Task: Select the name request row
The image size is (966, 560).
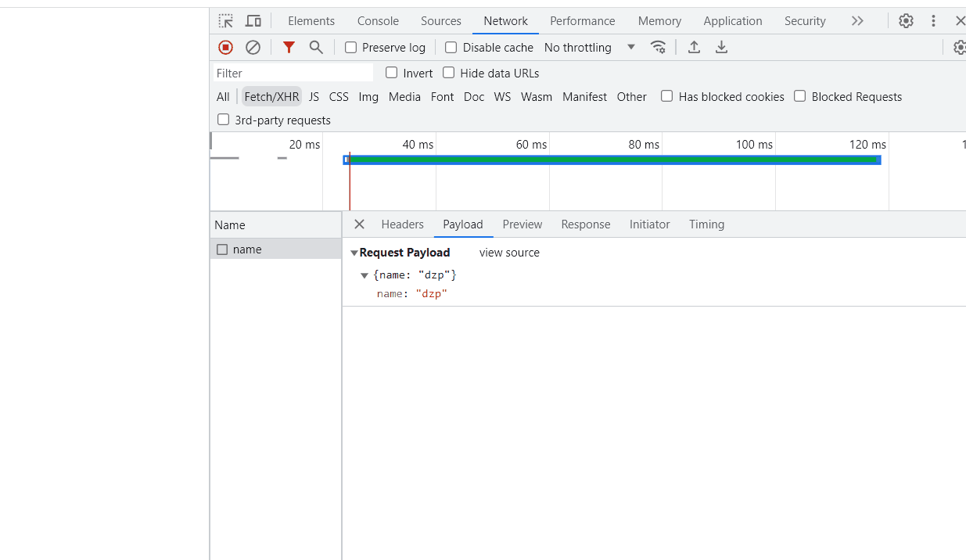Action: pos(275,249)
